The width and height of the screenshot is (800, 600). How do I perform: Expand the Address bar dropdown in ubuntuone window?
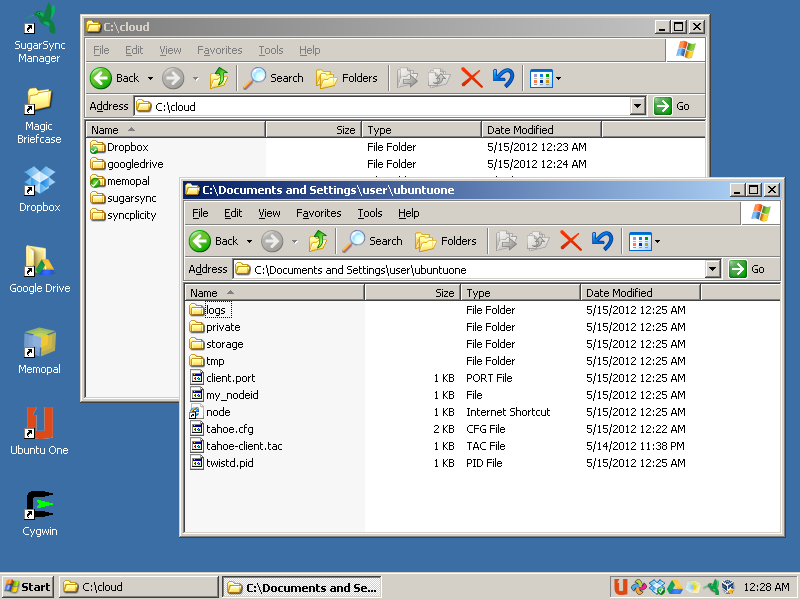point(712,269)
